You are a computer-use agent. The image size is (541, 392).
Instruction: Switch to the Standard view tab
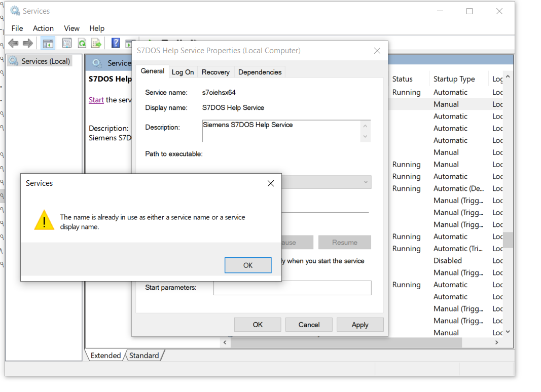(144, 356)
